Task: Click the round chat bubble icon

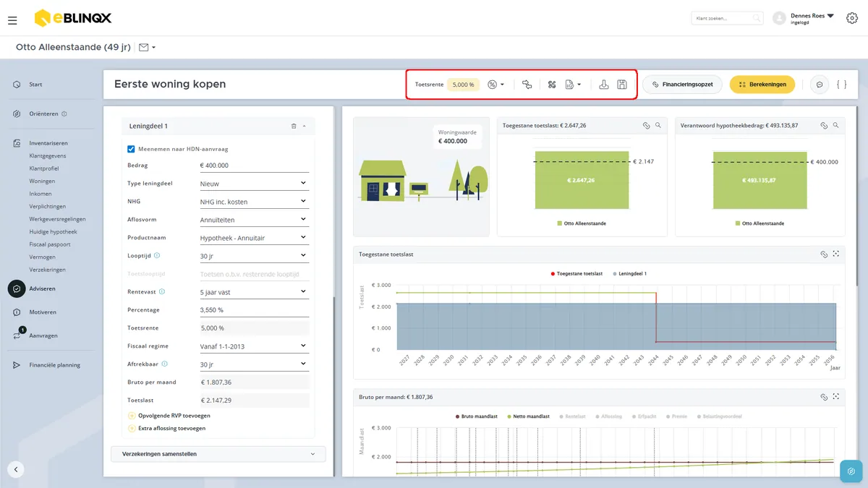Action: click(820, 85)
